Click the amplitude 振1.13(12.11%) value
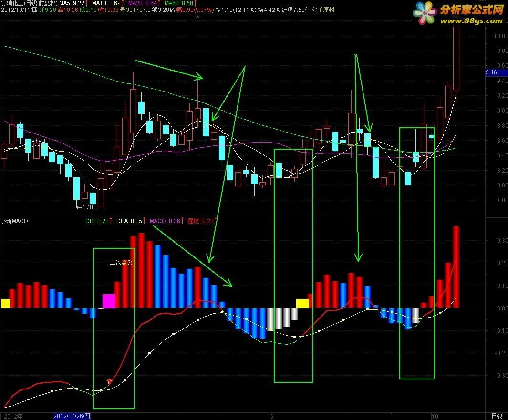Screen dimensions: 508x420 (x=236, y=10)
